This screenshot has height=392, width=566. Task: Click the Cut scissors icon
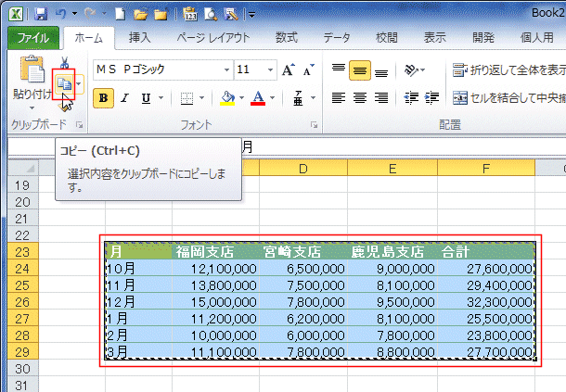[63, 62]
